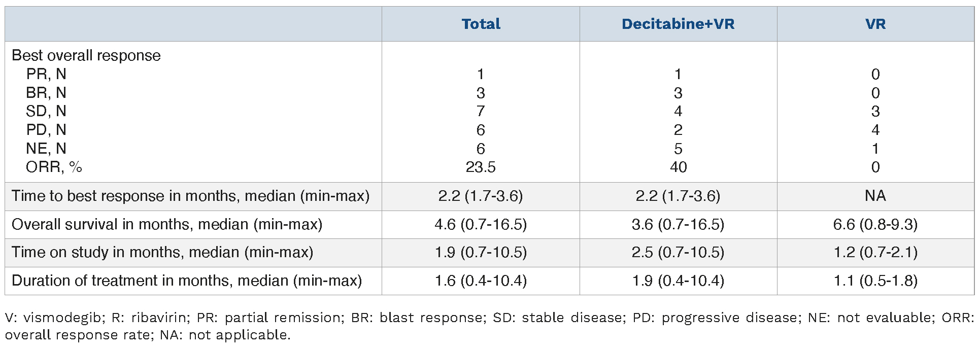
Task: Click the Decitabine+VR column header
Action: (678, 24)
